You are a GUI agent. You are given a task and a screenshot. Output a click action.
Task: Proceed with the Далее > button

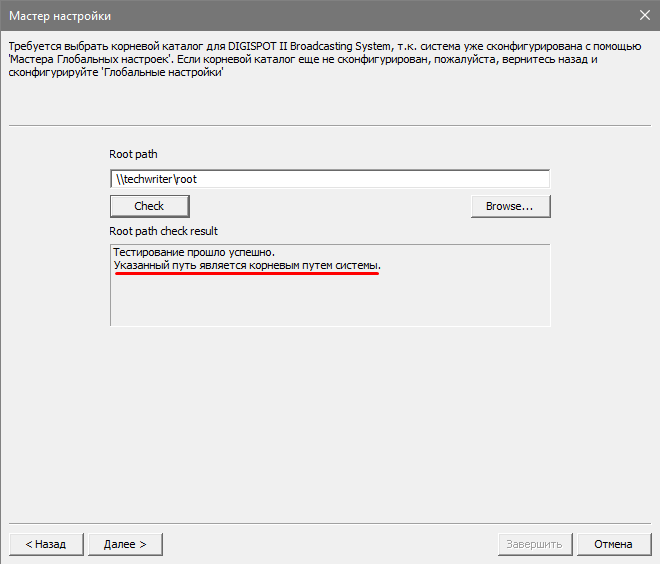[125, 544]
